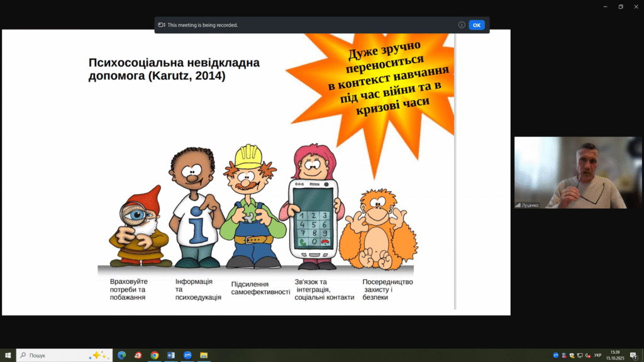The height and width of the screenshot is (362, 644).
Task: Open the Windows Start menu
Action: 8,355
